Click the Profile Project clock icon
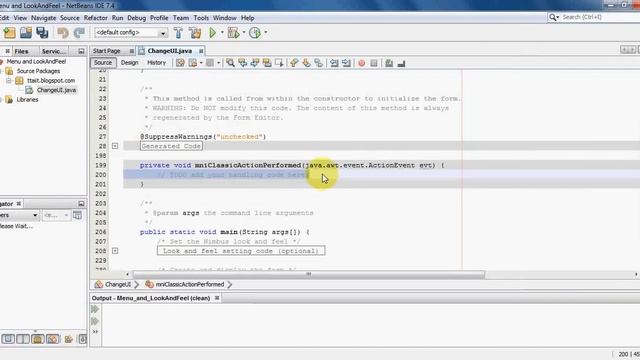Image resolution: width=640 pixels, height=360 pixels. click(x=255, y=33)
